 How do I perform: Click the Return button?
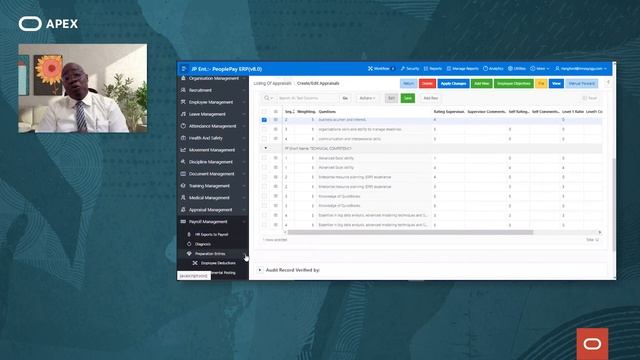[x=408, y=83]
